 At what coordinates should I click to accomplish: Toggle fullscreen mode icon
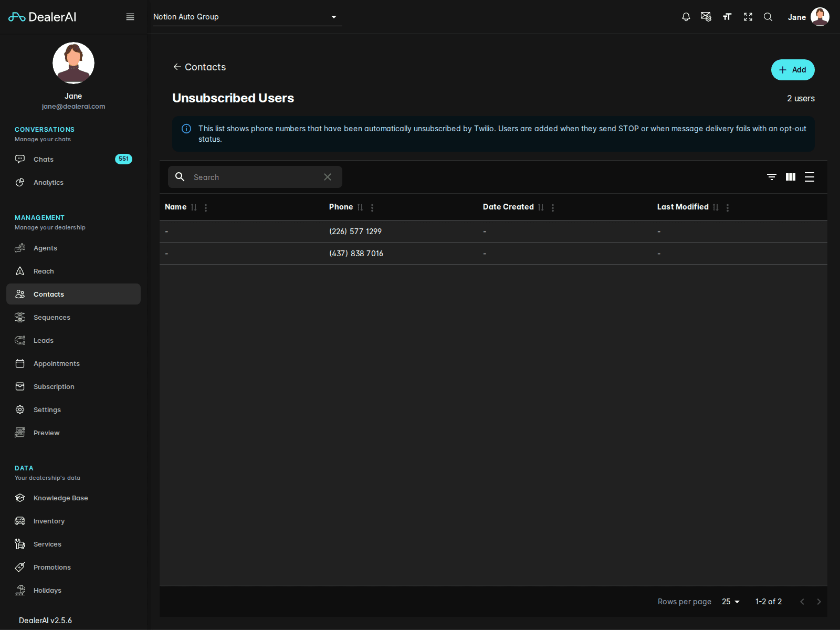tap(748, 17)
